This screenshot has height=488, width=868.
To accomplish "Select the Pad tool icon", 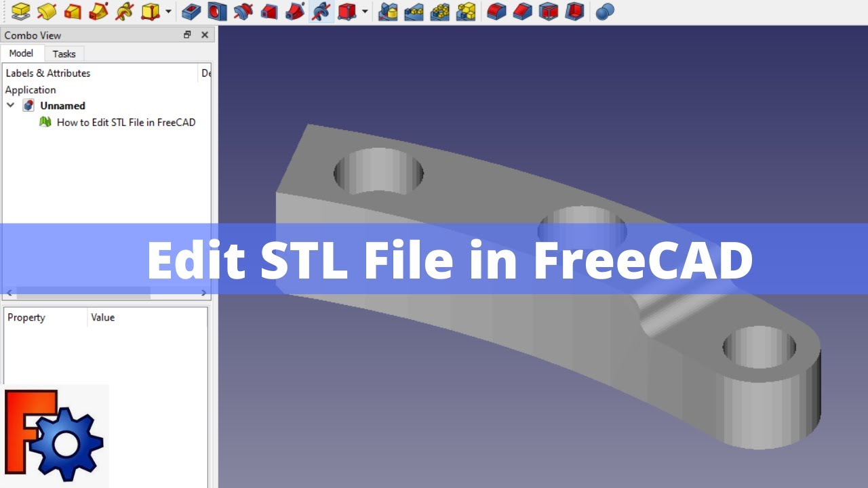I will (x=21, y=12).
